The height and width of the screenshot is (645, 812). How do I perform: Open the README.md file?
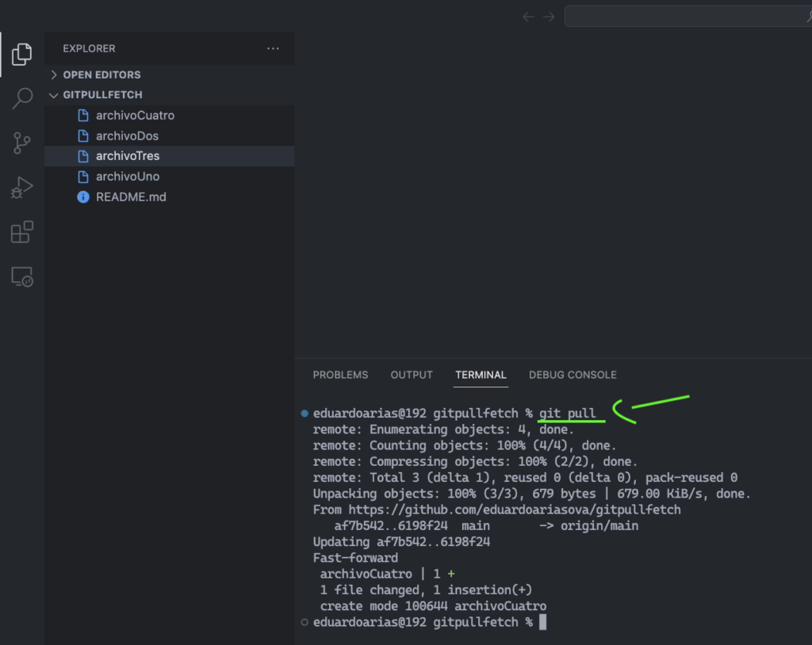click(x=170, y=197)
